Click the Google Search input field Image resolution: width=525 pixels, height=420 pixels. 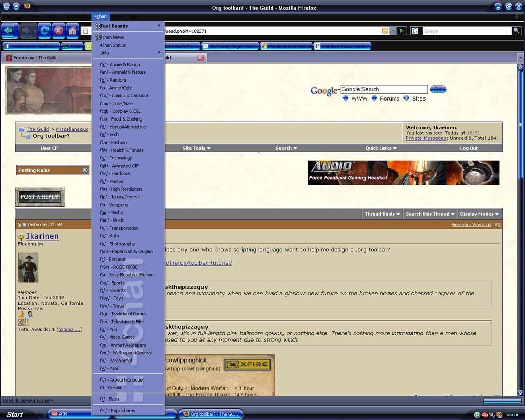coord(384,89)
